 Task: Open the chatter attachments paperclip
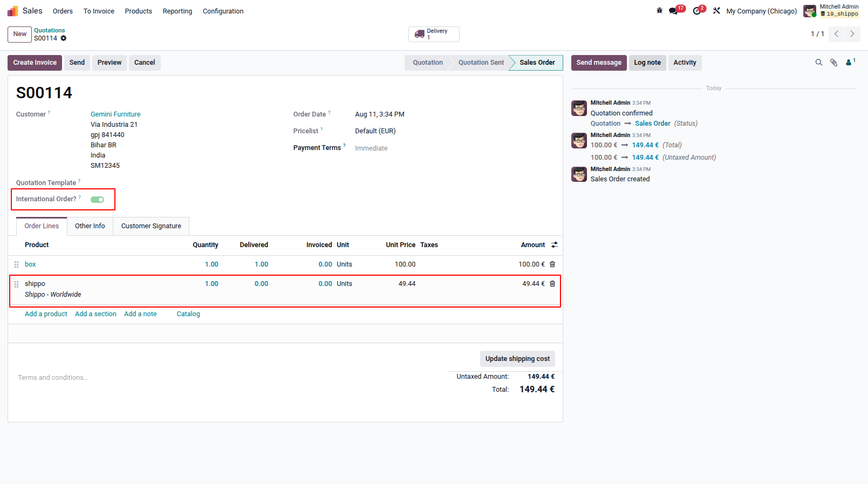[834, 63]
